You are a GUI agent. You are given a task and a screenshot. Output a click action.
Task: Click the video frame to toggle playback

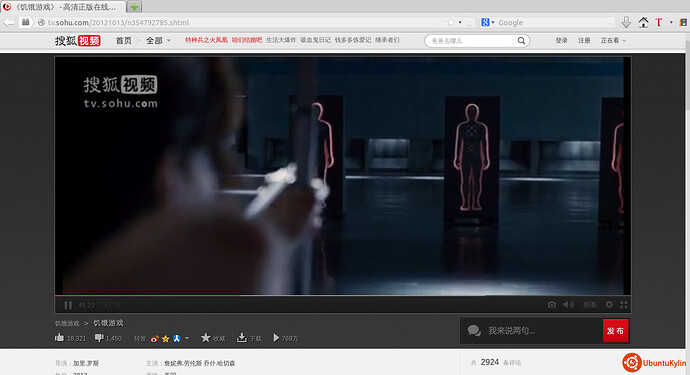pos(343,175)
